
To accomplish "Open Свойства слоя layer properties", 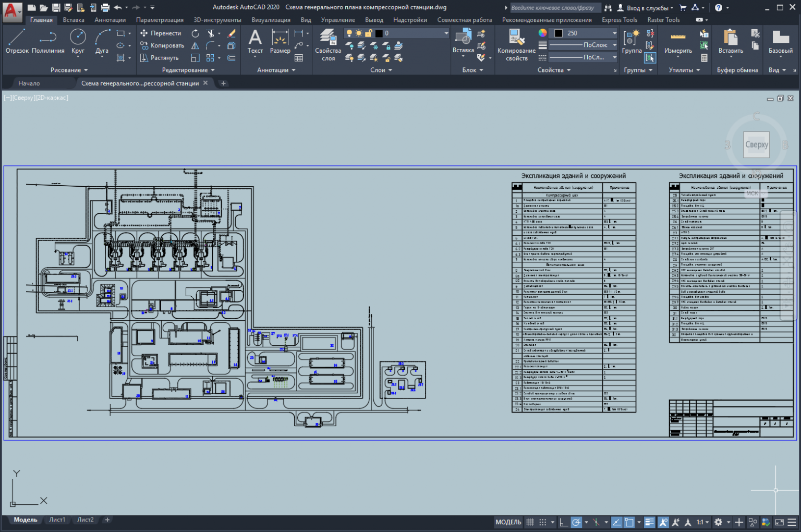I will [x=328, y=45].
